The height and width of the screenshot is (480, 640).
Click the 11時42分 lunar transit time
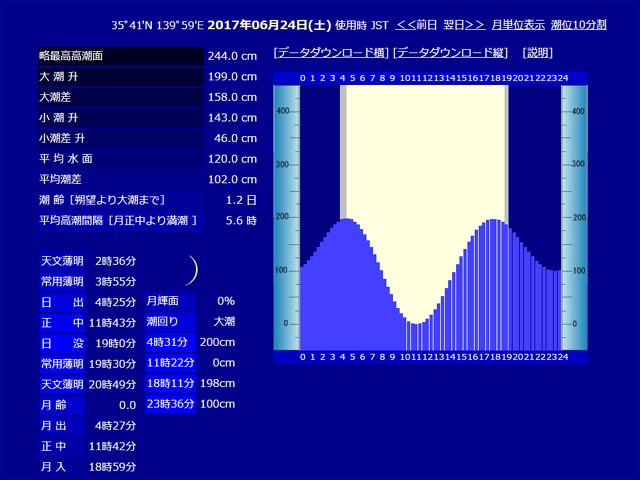112,447
